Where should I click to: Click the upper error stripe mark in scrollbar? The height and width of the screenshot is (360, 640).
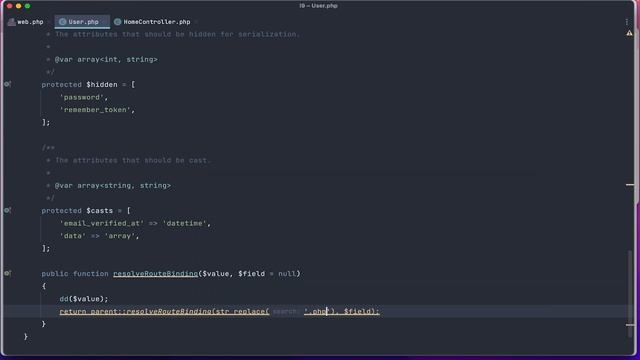point(630,185)
